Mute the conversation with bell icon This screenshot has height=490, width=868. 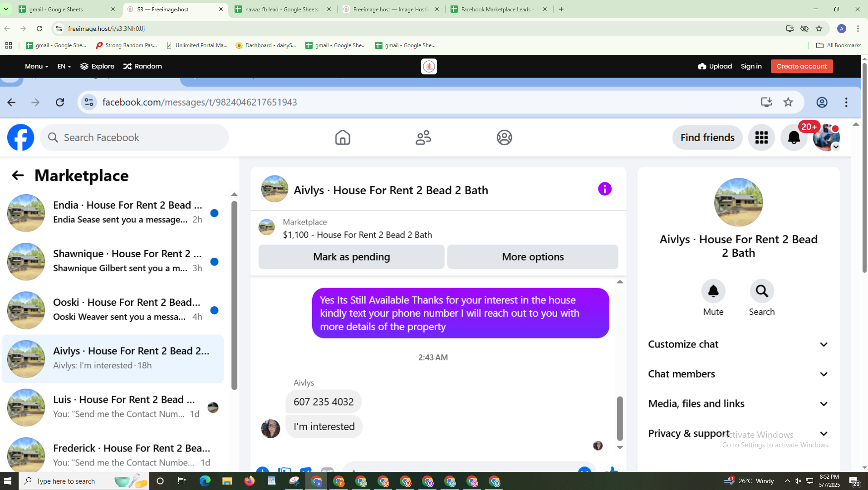[x=713, y=291]
